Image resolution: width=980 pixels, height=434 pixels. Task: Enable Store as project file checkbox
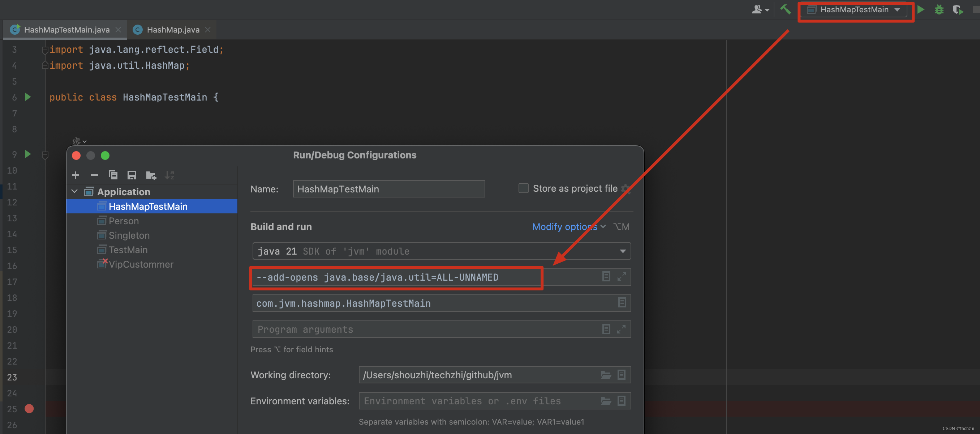click(x=524, y=188)
